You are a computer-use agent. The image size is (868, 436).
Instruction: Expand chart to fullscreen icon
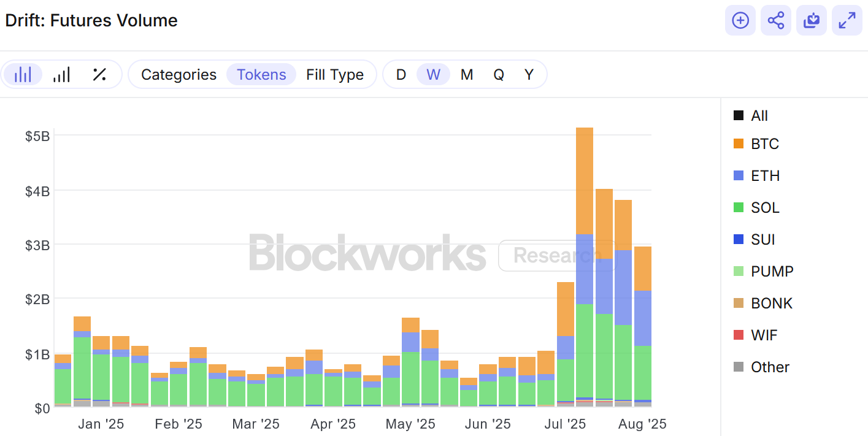847,20
